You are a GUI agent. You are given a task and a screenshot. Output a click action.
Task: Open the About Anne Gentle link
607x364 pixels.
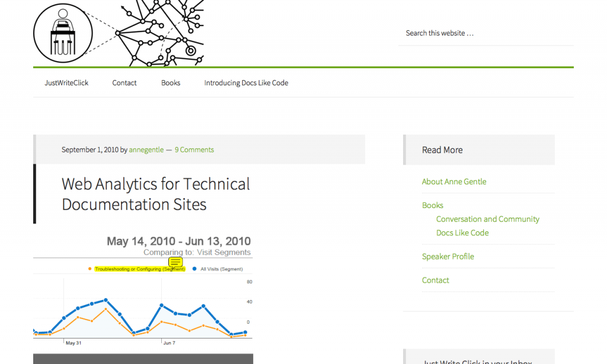point(454,181)
